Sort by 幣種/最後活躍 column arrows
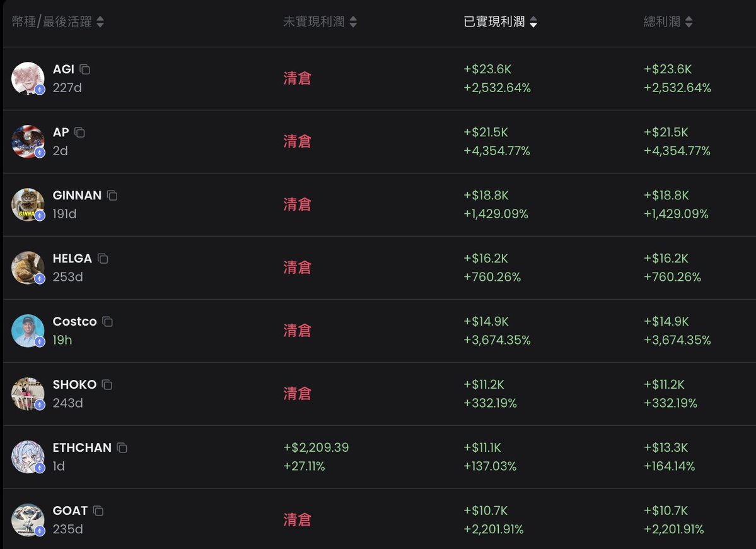Viewport: 756px width, 549px height. coord(100,21)
